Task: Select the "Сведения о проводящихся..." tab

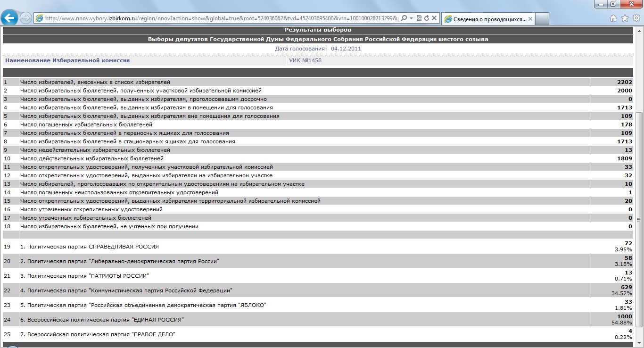Action: tap(486, 19)
